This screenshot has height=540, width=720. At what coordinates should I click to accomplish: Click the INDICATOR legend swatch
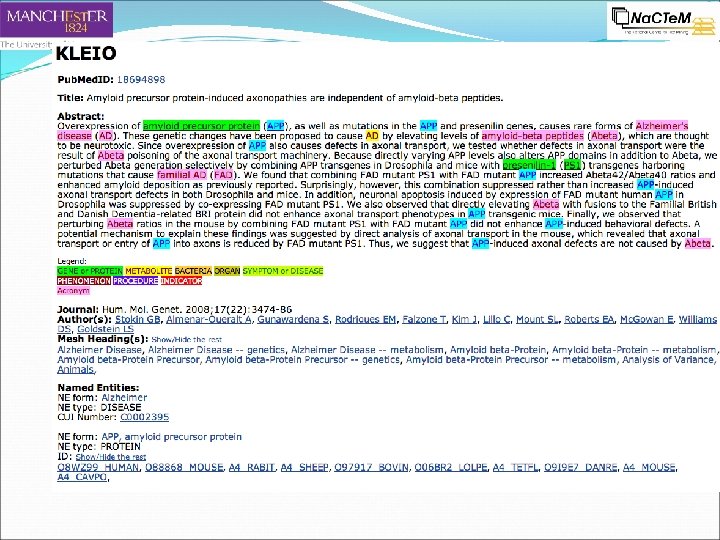coord(181,281)
